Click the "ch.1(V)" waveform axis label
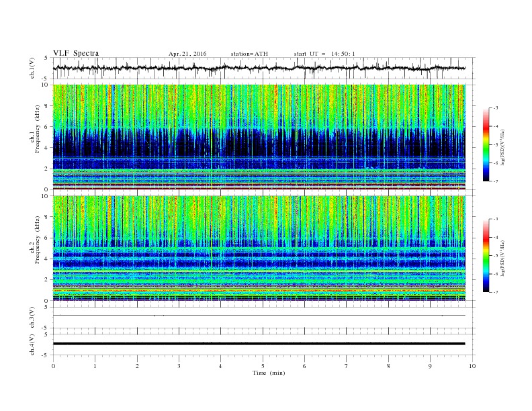The image size is (532, 411). [x=32, y=68]
